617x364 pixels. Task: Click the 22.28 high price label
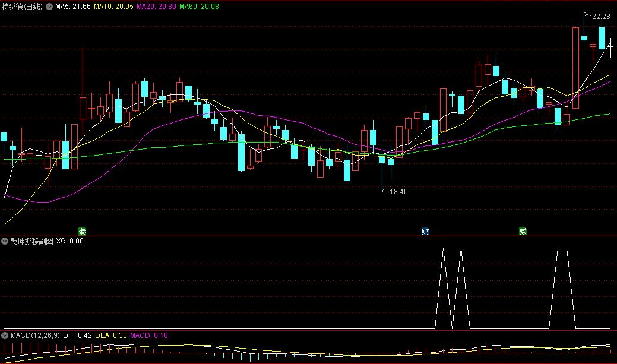click(601, 17)
